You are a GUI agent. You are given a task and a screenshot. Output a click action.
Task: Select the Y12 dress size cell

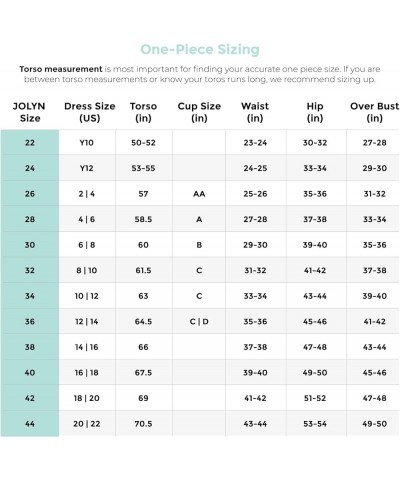[x=87, y=168]
